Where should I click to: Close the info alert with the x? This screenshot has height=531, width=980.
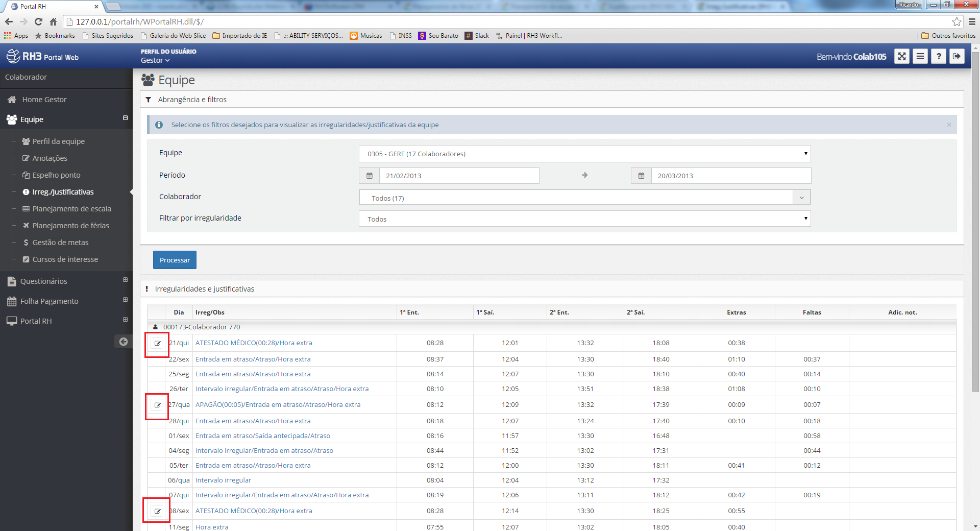949,125
